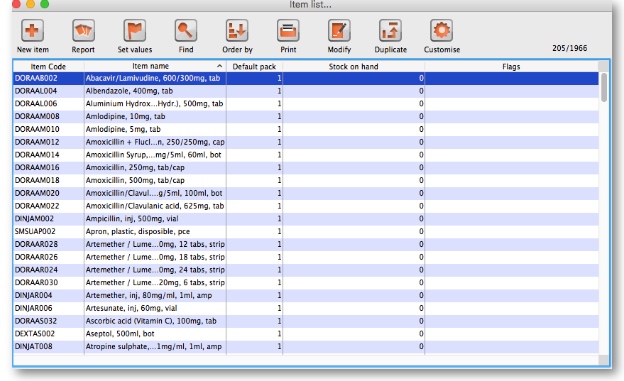Open the Find magnifier tool
This screenshot has width=624, height=381.
[185, 30]
